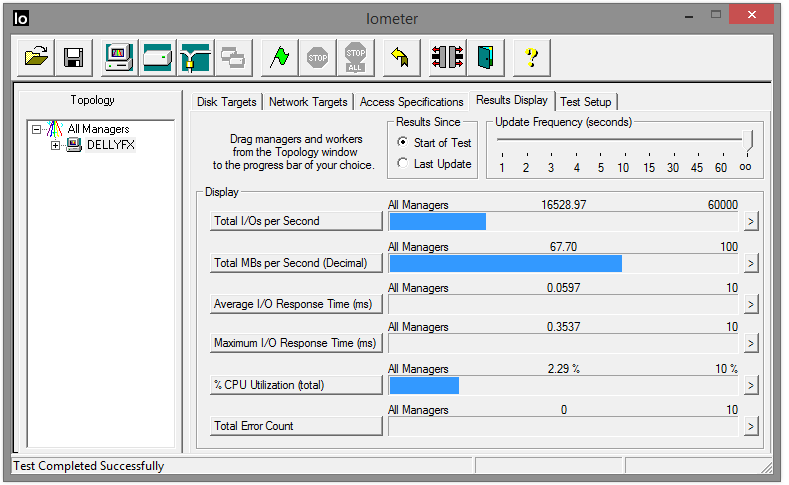This screenshot has width=789, height=485.
Task: Click the 0.0597 average response value
Action: tap(564, 288)
